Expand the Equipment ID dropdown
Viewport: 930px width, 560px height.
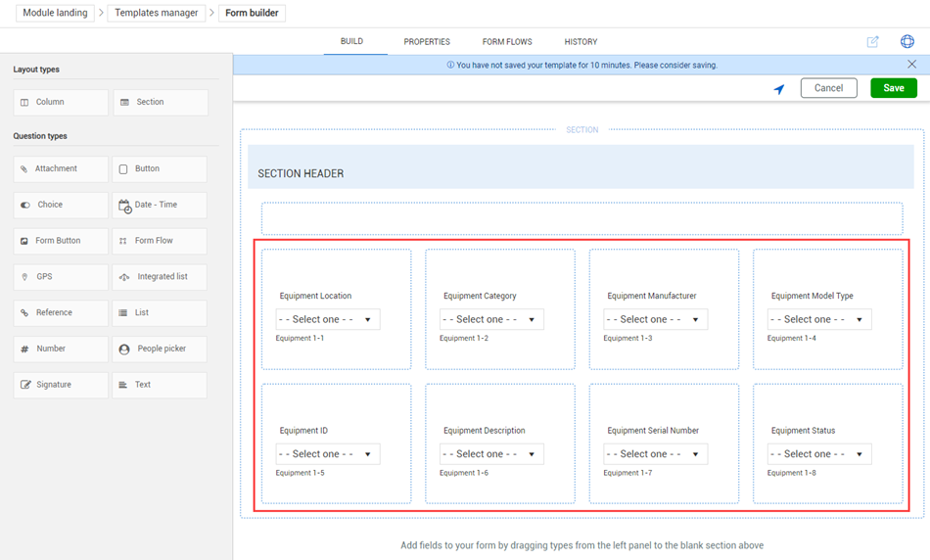[327, 454]
